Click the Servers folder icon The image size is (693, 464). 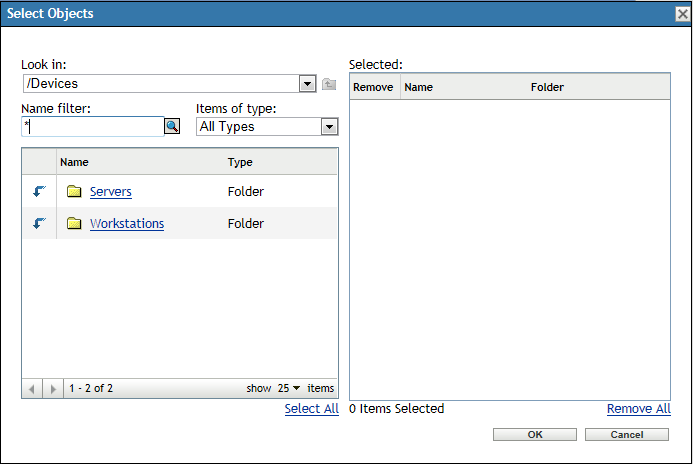pyautogui.click(x=74, y=192)
